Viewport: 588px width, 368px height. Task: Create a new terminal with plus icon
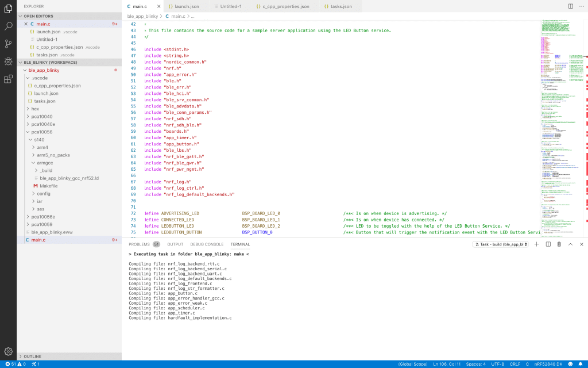coord(537,244)
